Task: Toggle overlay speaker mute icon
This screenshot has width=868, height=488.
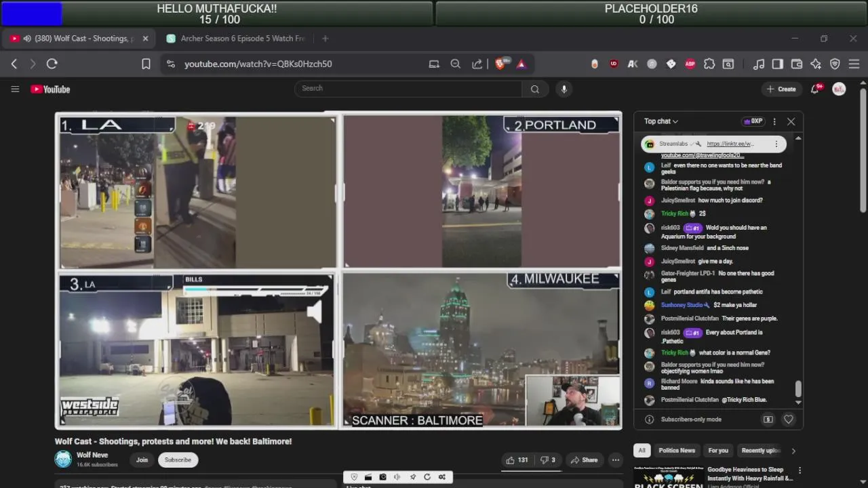Action: click(397, 477)
